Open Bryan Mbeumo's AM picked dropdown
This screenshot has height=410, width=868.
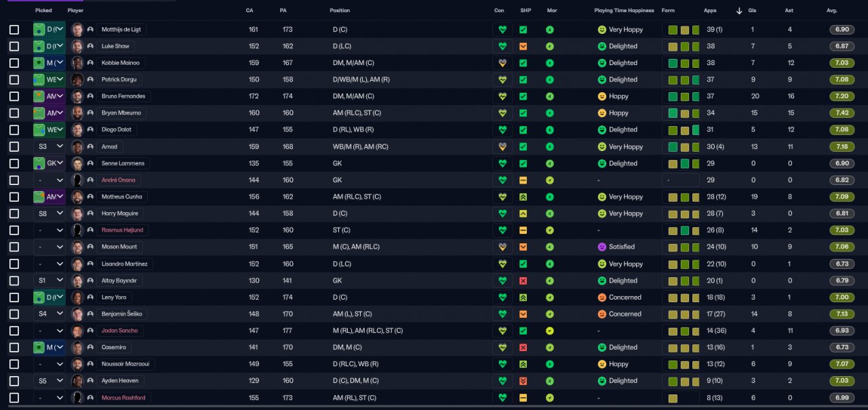[x=50, y=113]
